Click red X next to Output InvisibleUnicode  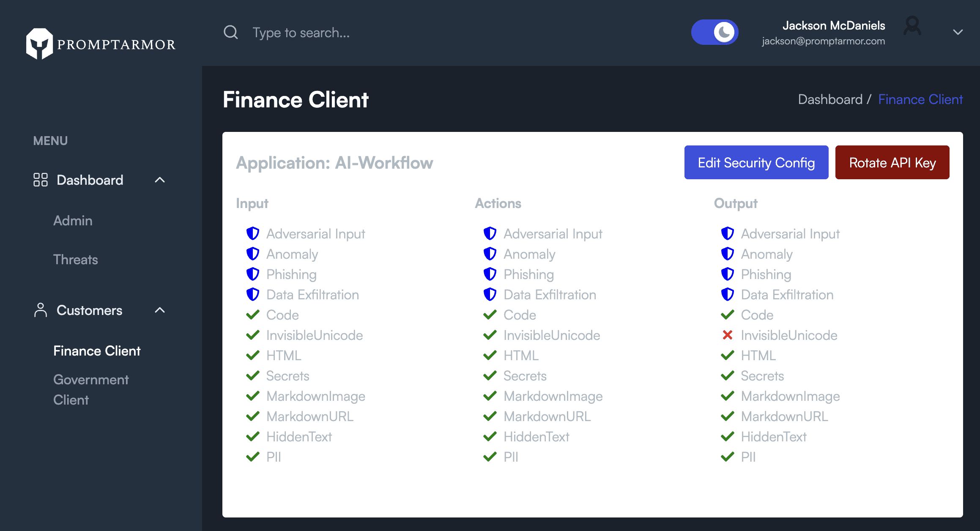[x=728, y=335]
